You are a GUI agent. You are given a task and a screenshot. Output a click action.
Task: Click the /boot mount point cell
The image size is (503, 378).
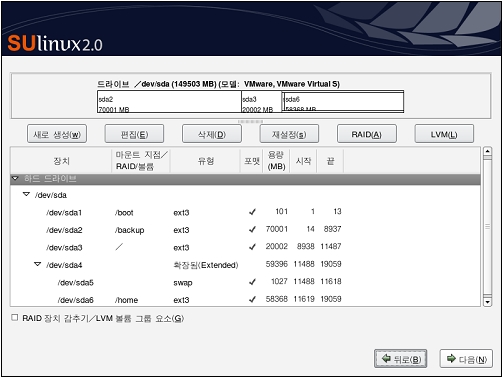(124, 212)
